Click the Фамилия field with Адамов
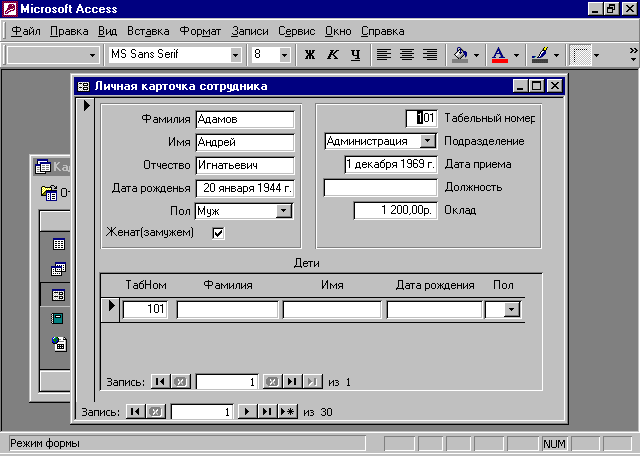The height and width of the screenshot is (456, 640). (x=245, y=119)
